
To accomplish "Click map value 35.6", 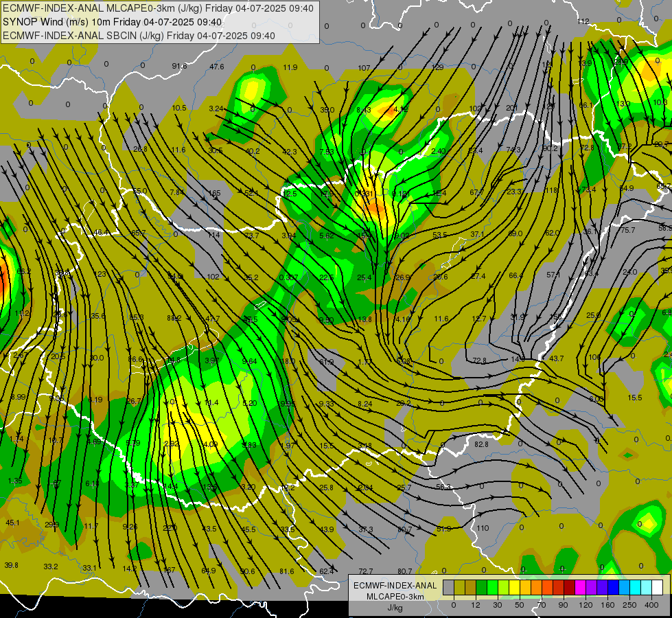I will click(97, 316).
